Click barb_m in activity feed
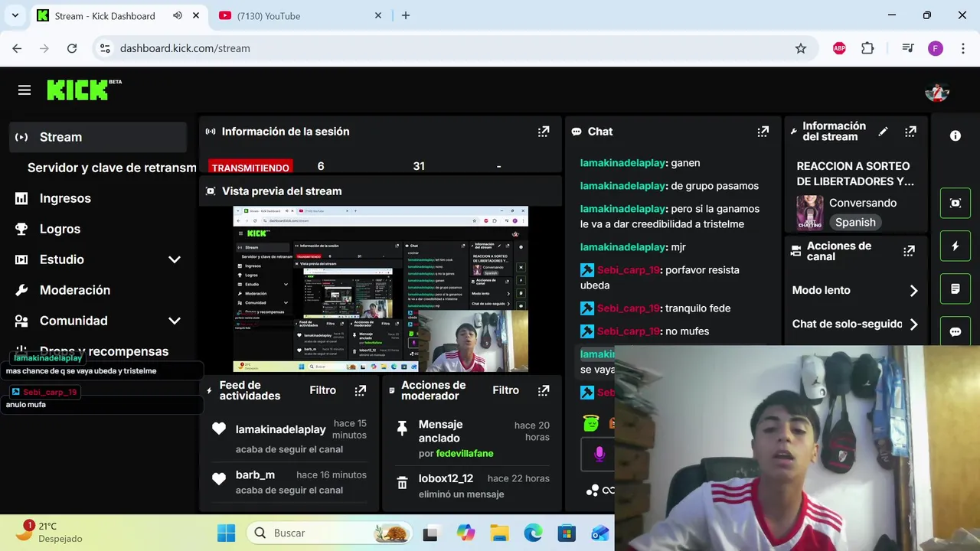Viewport: 980px width, 551px height. (x=255, y=475)
